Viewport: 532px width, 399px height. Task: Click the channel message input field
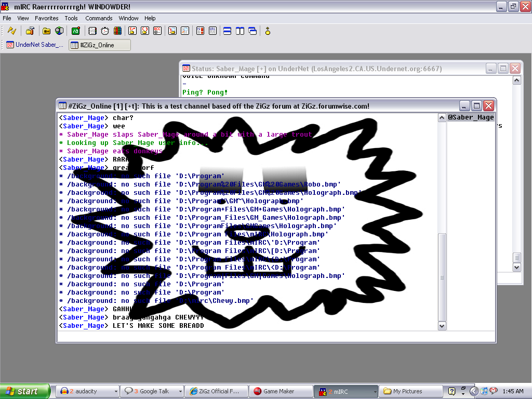(276, 337)
